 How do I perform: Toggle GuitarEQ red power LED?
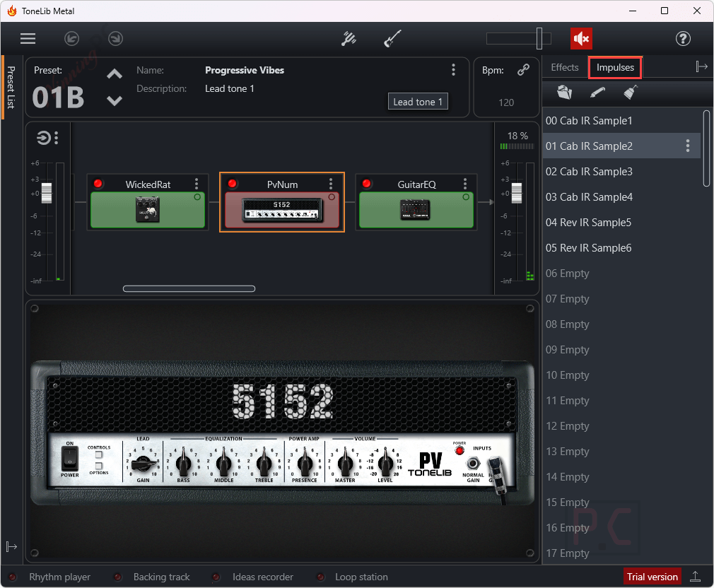tap(367, 184)
